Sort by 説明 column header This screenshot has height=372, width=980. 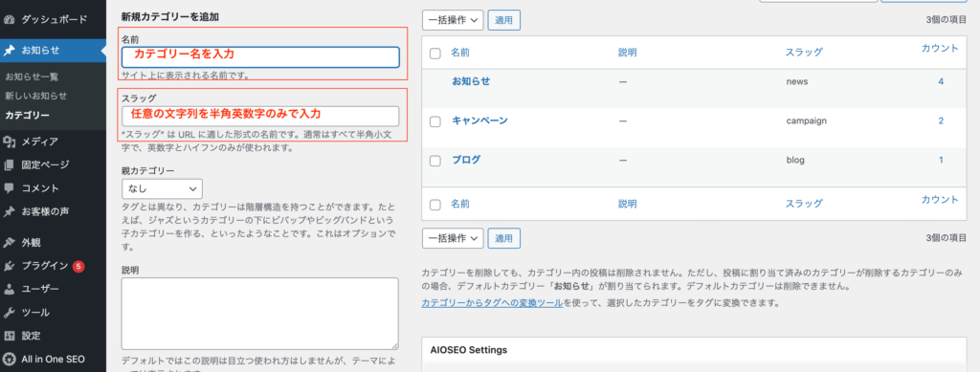click(628, 53)
